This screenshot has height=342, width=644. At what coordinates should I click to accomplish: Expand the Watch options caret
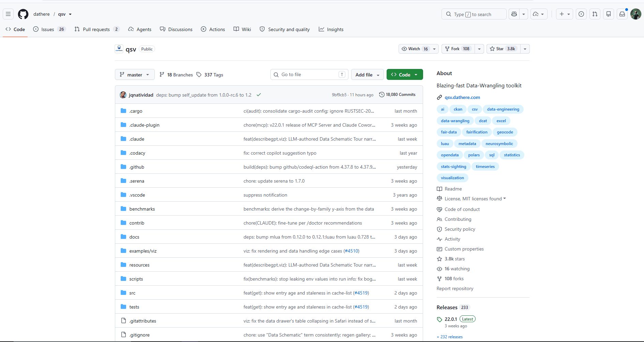434,49
